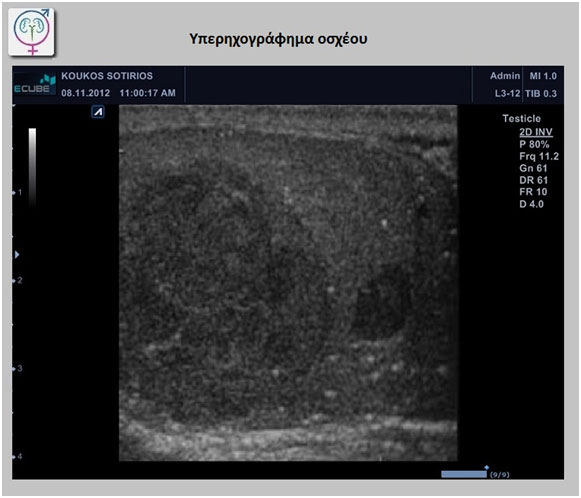581x498 pixels.
Task: Click the grayscale brightness bar
Action: [33, 167]
